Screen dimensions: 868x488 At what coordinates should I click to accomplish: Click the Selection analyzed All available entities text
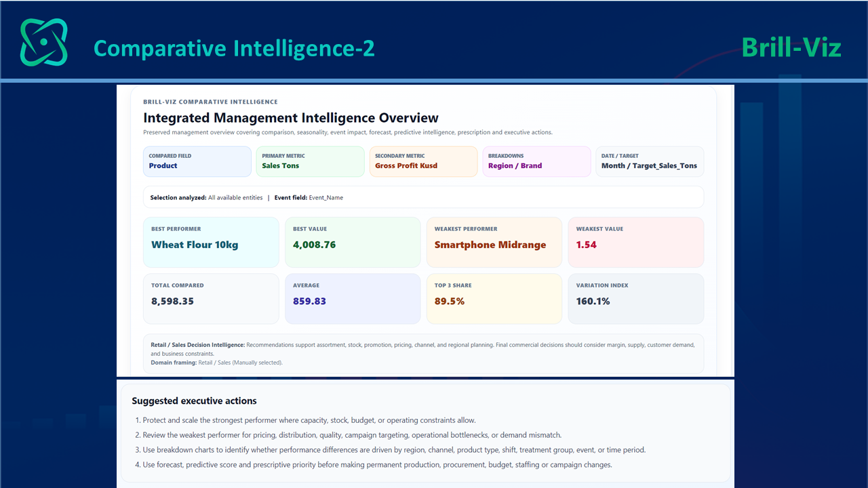(x=206, y=198)
